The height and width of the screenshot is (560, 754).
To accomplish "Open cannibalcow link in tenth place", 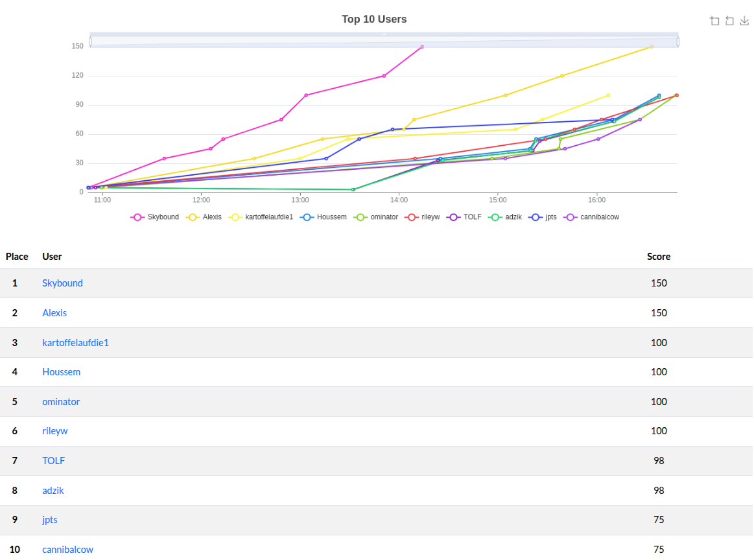I will (x=67, y=550).
